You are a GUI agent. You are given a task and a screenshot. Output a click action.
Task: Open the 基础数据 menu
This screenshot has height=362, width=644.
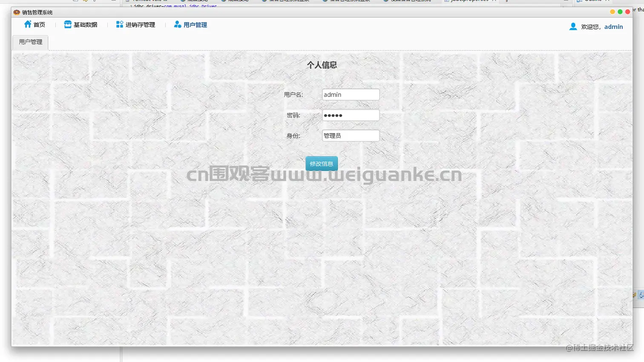tap(86, 25)
